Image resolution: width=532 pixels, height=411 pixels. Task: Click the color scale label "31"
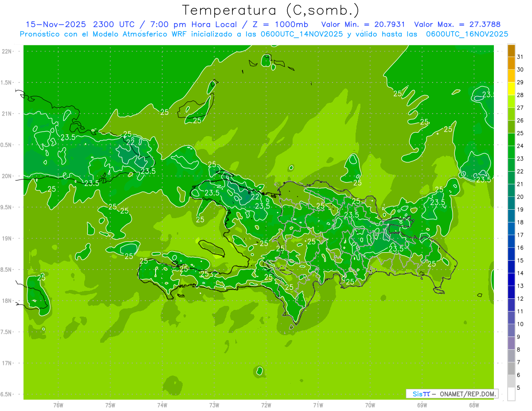click(520, 57)
